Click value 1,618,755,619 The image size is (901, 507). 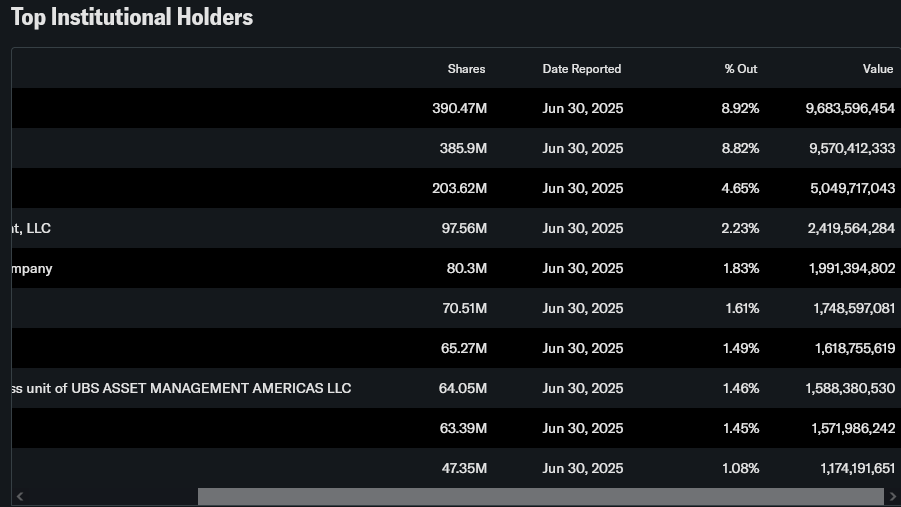[855, 348]
